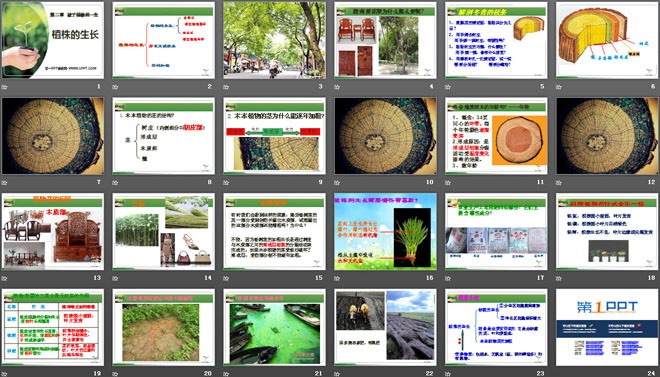This screenshot has width=660, height=377.
Task: Click the transition star icon under slide 8
Action: pos(115,183)
